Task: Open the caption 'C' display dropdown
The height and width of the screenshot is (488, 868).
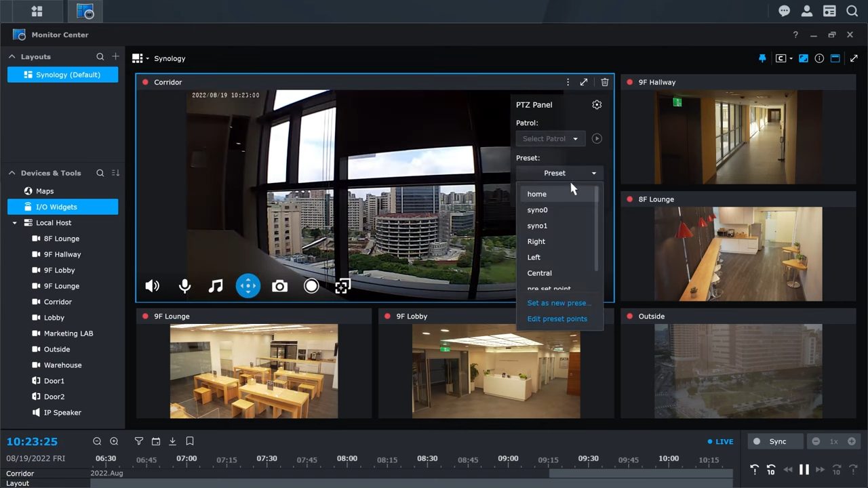Action: point(784,58)
